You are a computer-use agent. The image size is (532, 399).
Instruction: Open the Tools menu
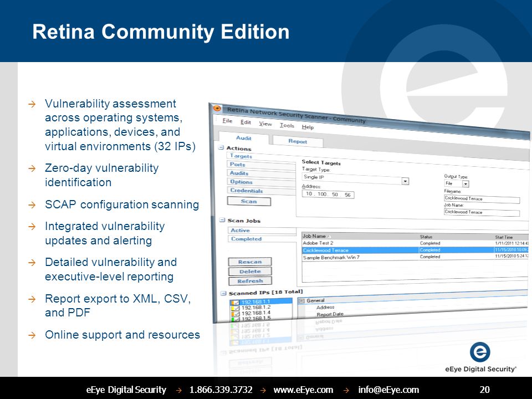coord(287,126)
